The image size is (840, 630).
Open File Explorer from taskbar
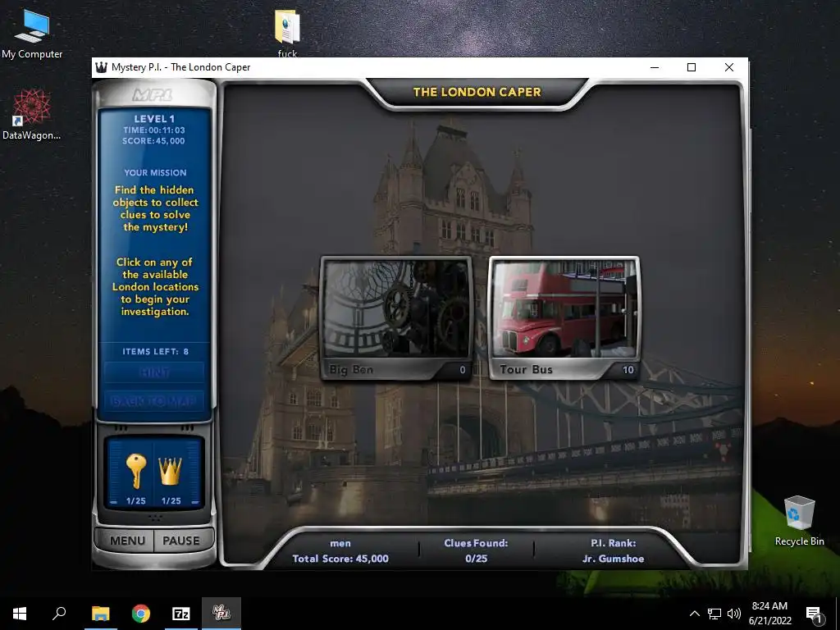tap(100, 614)
